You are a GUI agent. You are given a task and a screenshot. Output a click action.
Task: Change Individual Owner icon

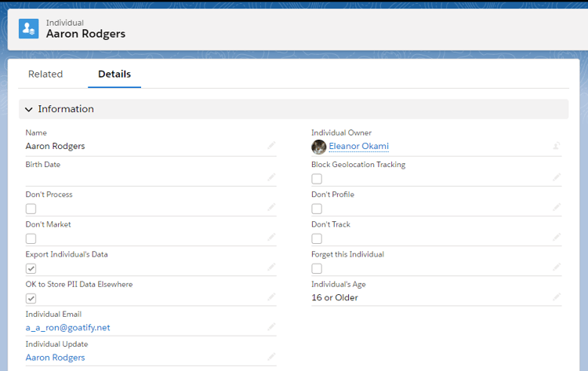pos(557,146)
